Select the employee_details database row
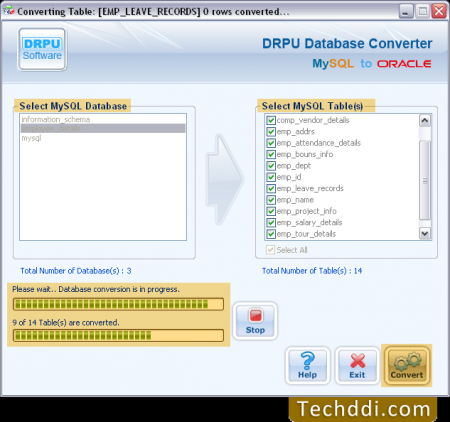The height and width of the screenshot is (422, 450). pyautogui.click(x=103, y=128)
